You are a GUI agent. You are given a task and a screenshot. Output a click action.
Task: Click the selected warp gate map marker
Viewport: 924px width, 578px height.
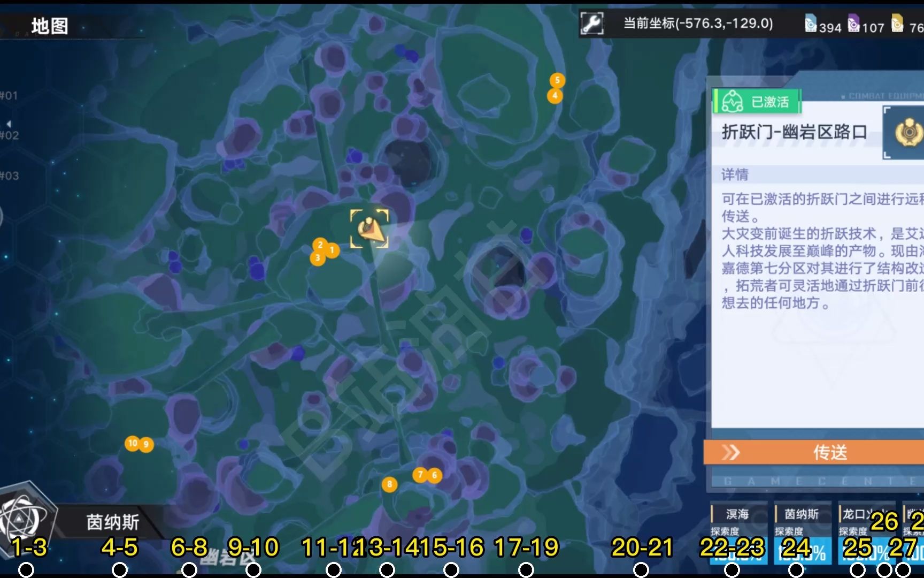click(369, 229)
